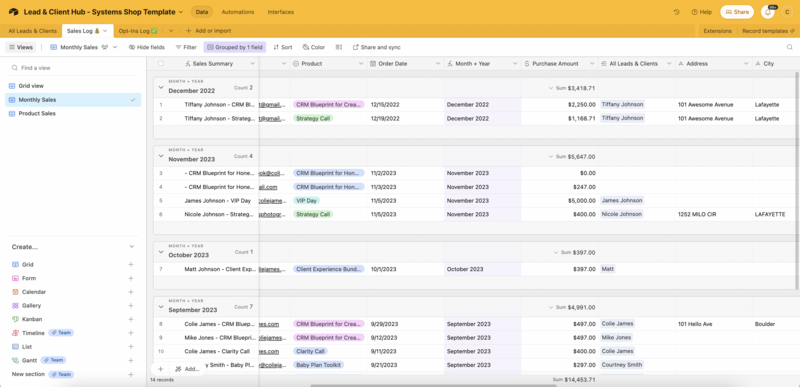Open the row height icon
The image size is (800, 387).
click(x=339, y=47)
